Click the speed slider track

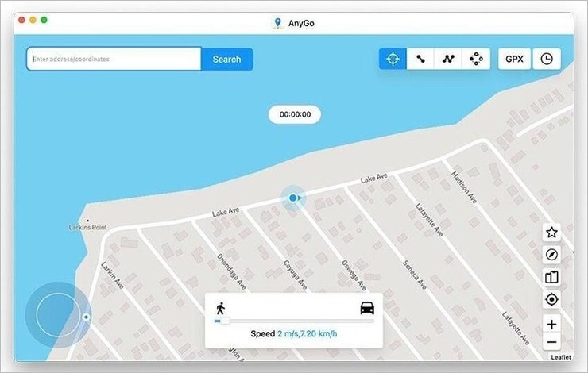[x=294, y=321]
